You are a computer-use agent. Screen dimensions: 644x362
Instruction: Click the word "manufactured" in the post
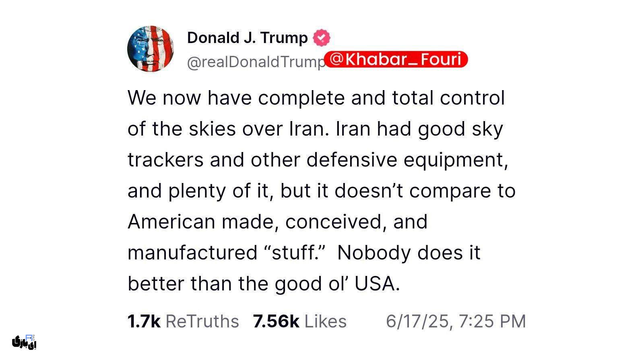[192, 253]
